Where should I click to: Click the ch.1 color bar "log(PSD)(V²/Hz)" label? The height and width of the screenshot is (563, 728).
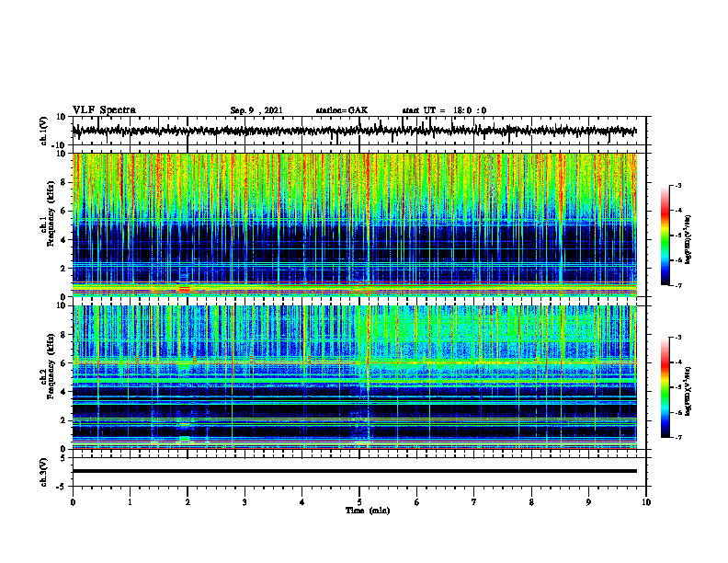click(x=688, y=239)
